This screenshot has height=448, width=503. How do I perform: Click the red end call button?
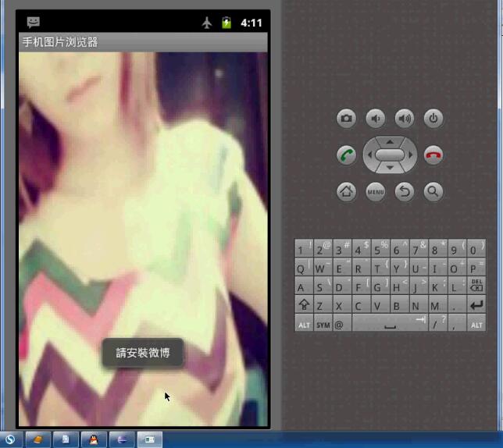[433, 155]
